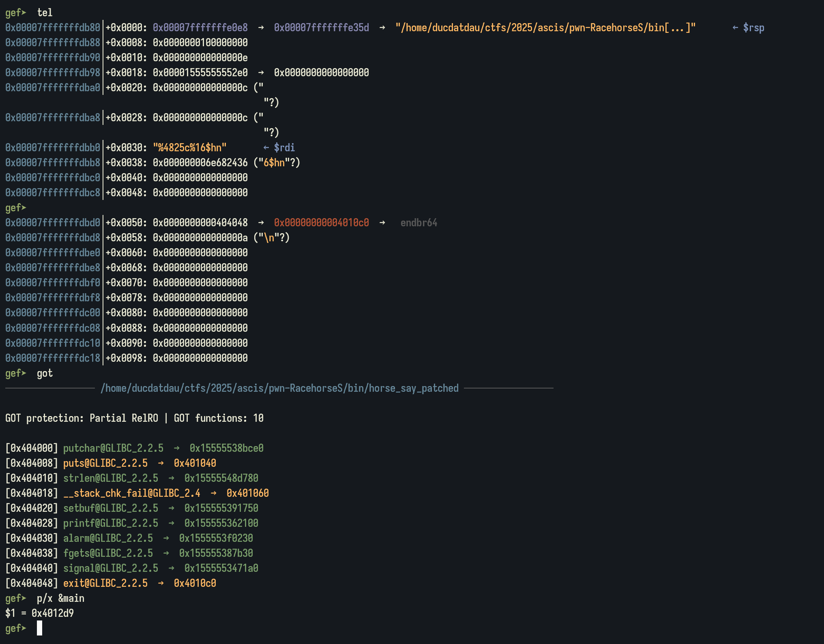Click the format string "%4825c%16$hn"
Image resolution: width=824 pixels, height=644 pixels.
coord(190,148)
